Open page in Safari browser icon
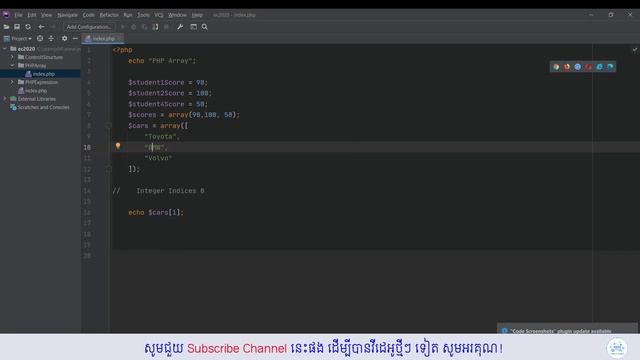 click(x=578, y=67)
